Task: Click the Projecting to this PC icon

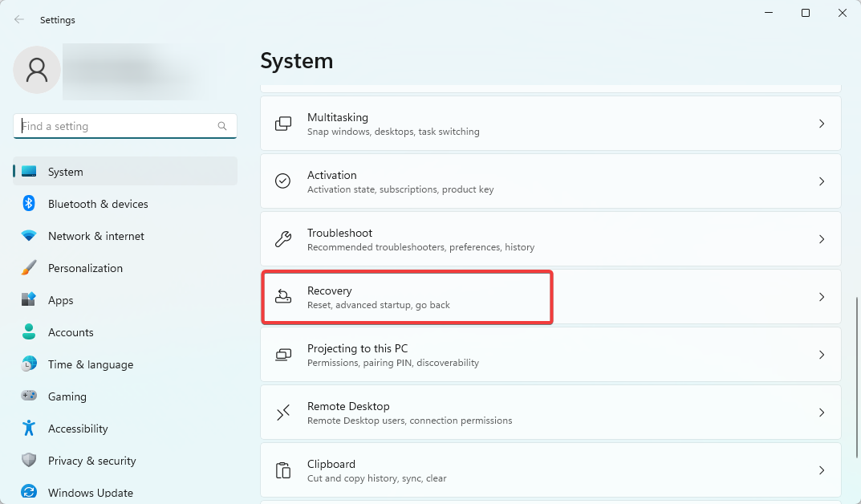Action: coord(282,355)
